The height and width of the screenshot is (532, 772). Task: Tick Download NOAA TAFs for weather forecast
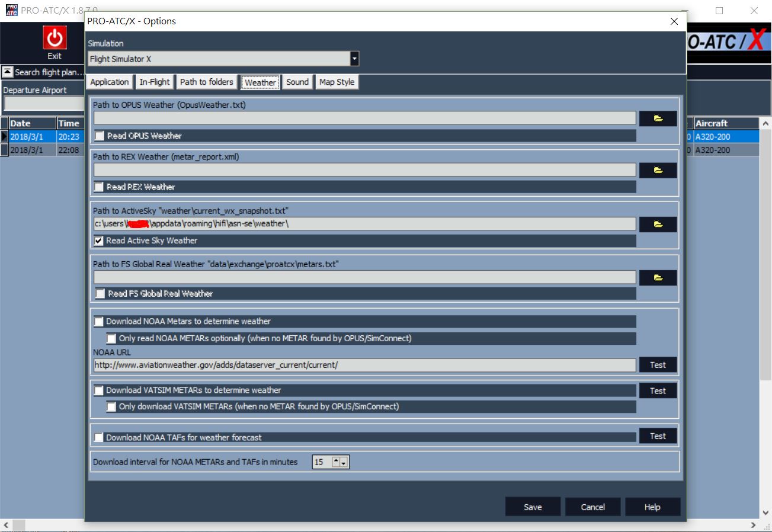tap(100, 438)
